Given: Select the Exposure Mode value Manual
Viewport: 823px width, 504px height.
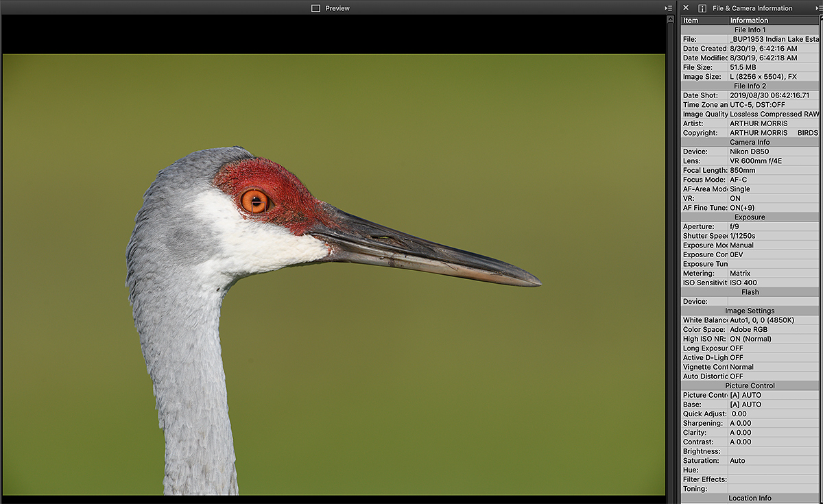Looking at the screenshot, I should coord(741,245).
